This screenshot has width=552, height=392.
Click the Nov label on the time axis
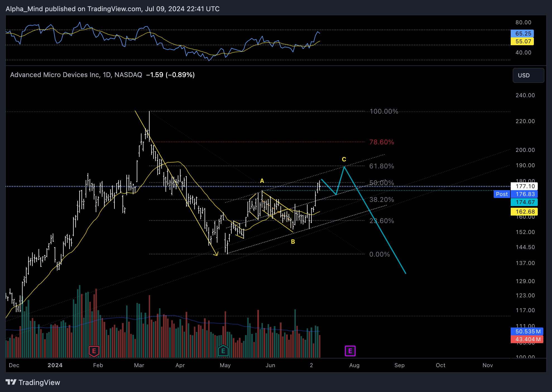tap(488, 365)
